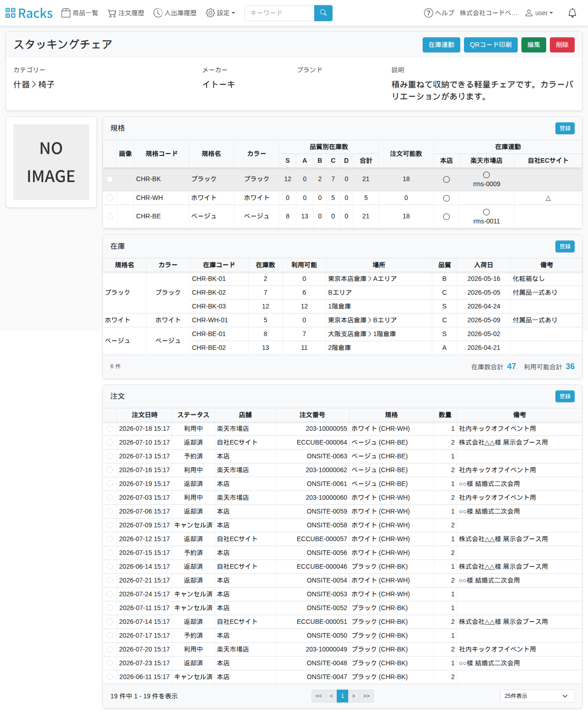Viewport: 588px width, 714px height.
Task: Click the magnifier search button
Action: 323,13
